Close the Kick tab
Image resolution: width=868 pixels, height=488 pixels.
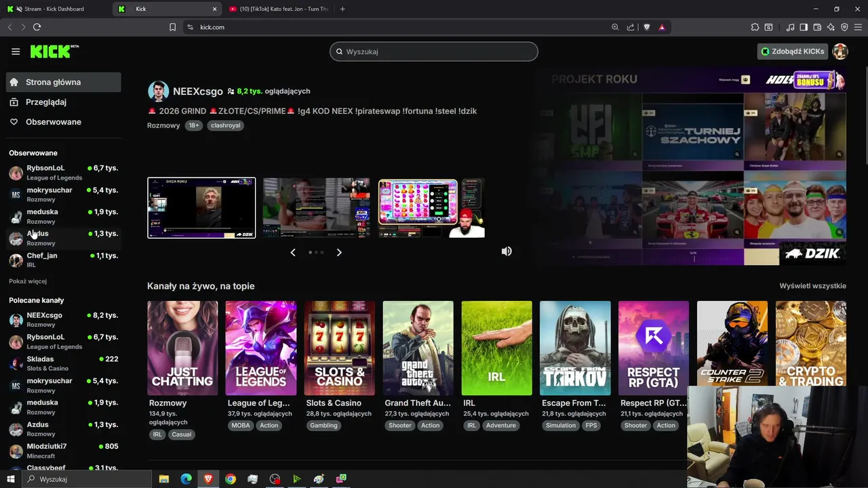[215, 9]
